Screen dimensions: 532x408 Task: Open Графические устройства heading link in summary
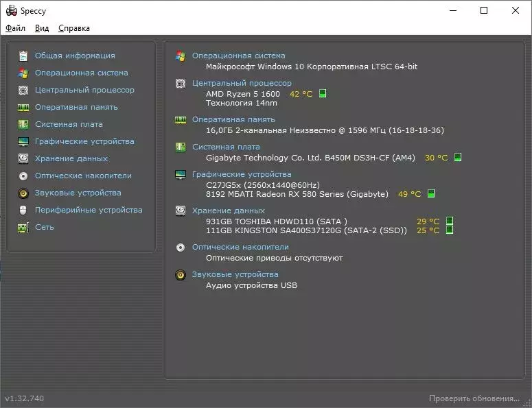click(x=242, y=174)
